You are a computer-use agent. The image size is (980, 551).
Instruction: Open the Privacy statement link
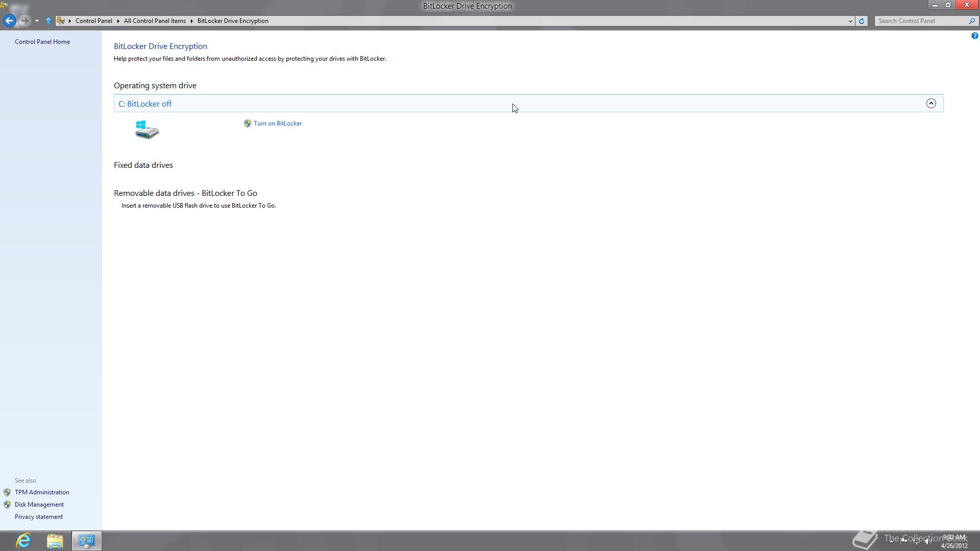click(x=39, y=517)
